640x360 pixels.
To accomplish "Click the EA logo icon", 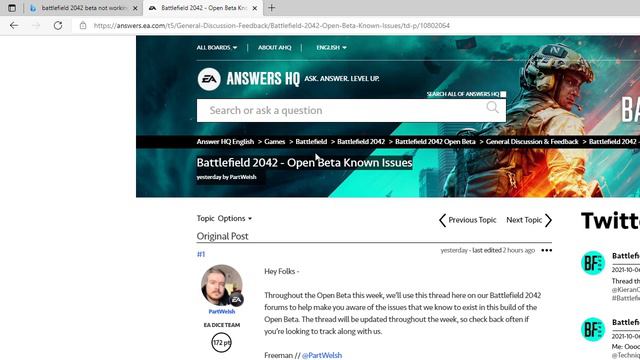I will point(209,79).
